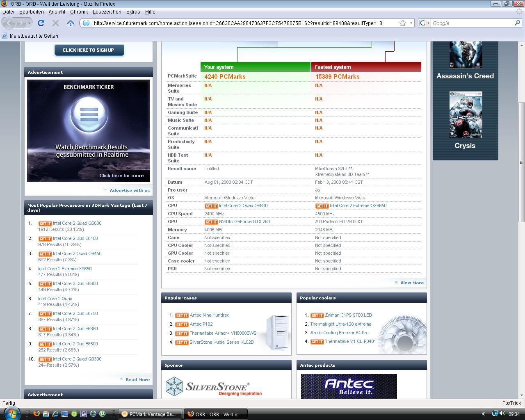Image resolution: width=525 pixels, height=420 pixels.
Task: Click the SilverStone sponsor logo
Action: pos(213,387)
